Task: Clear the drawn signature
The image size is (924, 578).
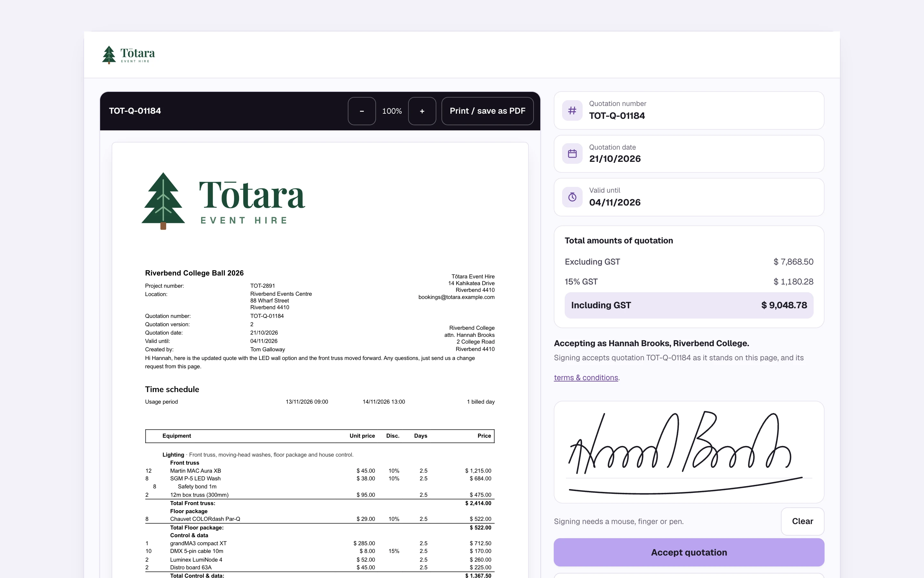Action: tap(802, 521)
